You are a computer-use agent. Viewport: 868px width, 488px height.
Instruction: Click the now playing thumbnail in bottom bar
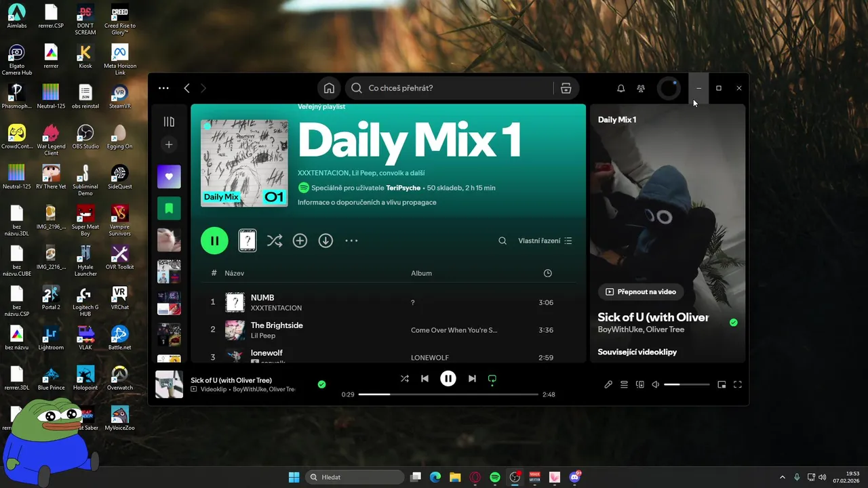(x=169, y=384)
